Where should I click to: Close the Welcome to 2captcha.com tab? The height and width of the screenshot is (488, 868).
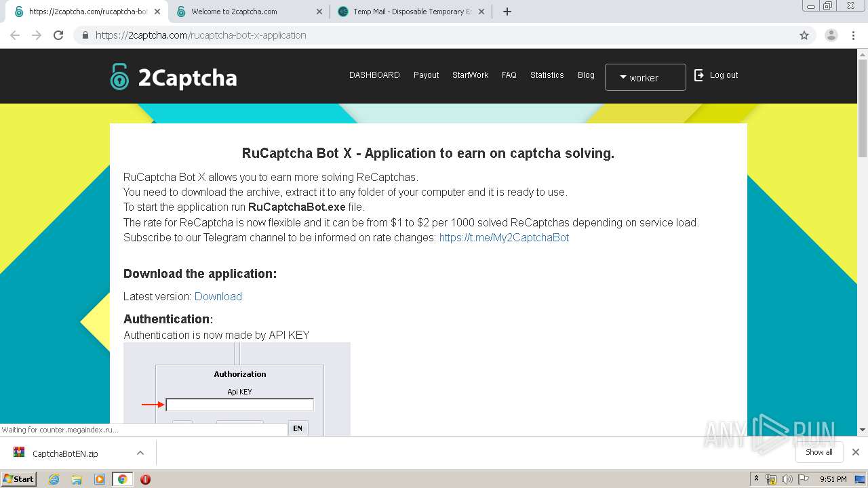[319, 12]
